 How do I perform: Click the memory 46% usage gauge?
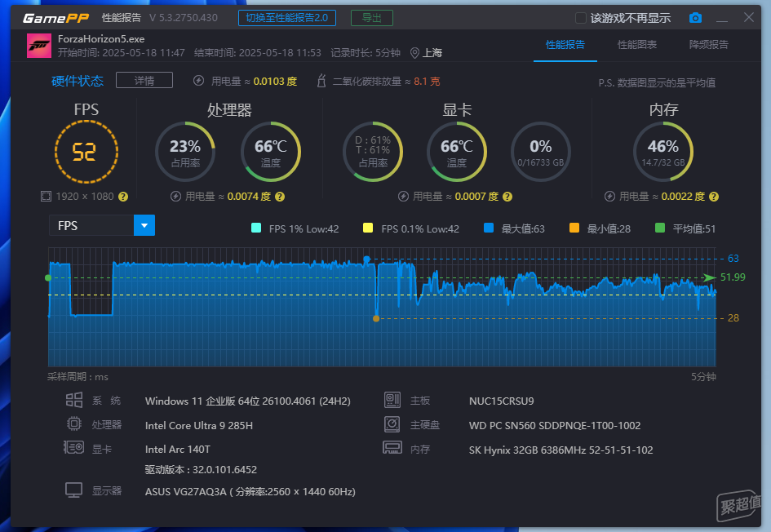coord(663,152)
